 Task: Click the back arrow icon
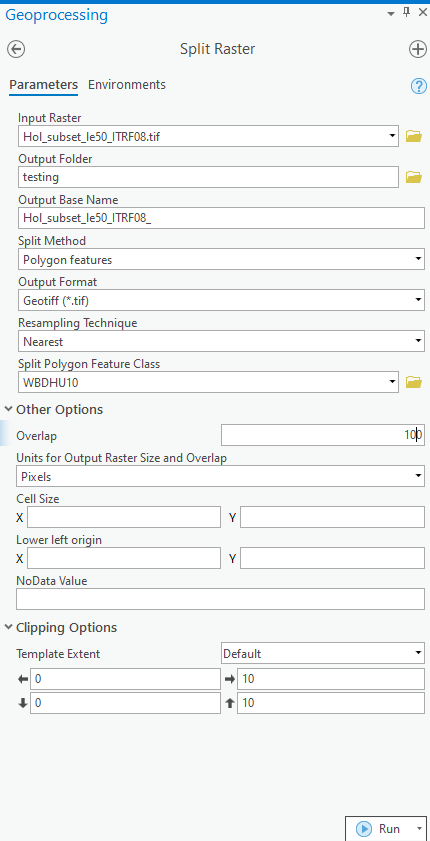pyautogui.click(x=16, y=49)
